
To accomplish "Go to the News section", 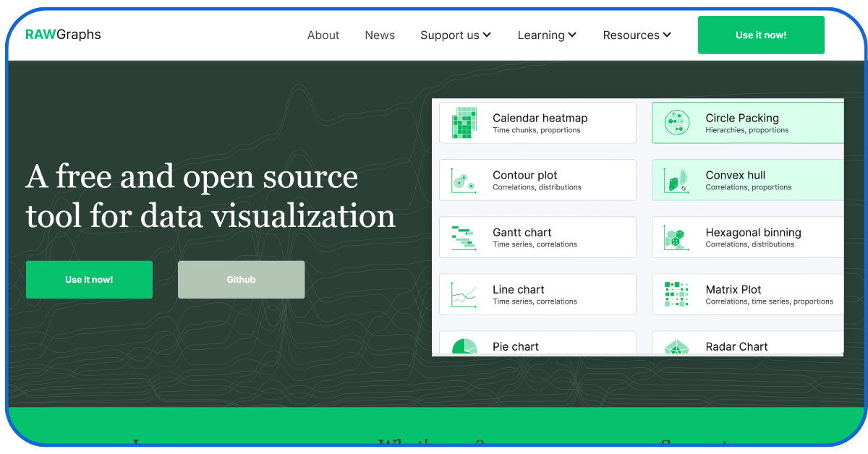I will pyautogui.click(x=380, y=35).
